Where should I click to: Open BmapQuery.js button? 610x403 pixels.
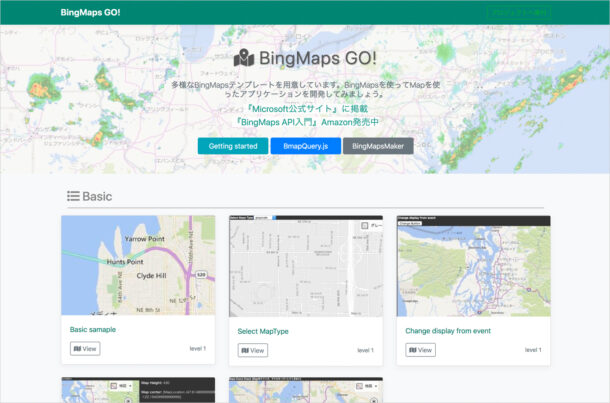pos(305,146)
